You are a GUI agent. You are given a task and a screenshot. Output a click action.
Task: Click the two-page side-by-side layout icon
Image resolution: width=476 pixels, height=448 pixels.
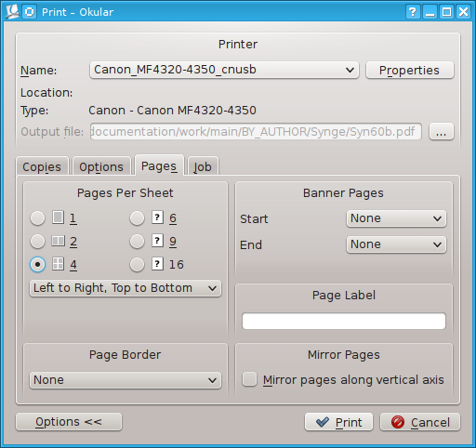coord(58,241)
